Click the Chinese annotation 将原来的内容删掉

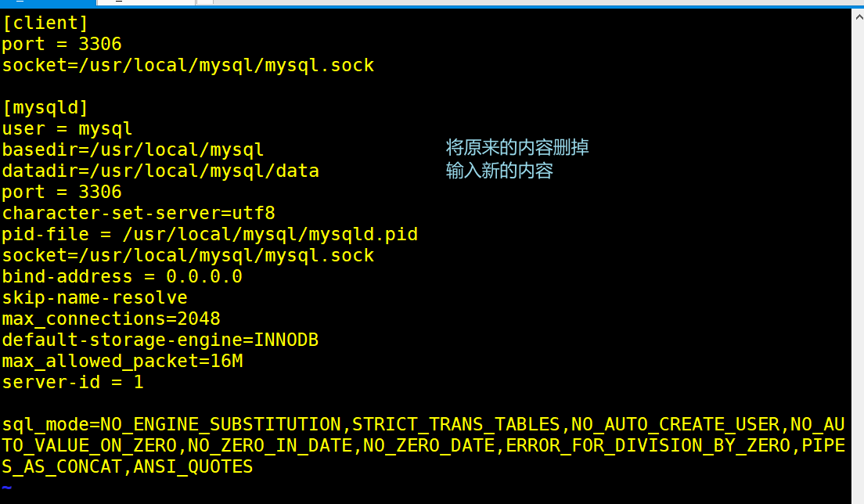(x=517, y=147)
